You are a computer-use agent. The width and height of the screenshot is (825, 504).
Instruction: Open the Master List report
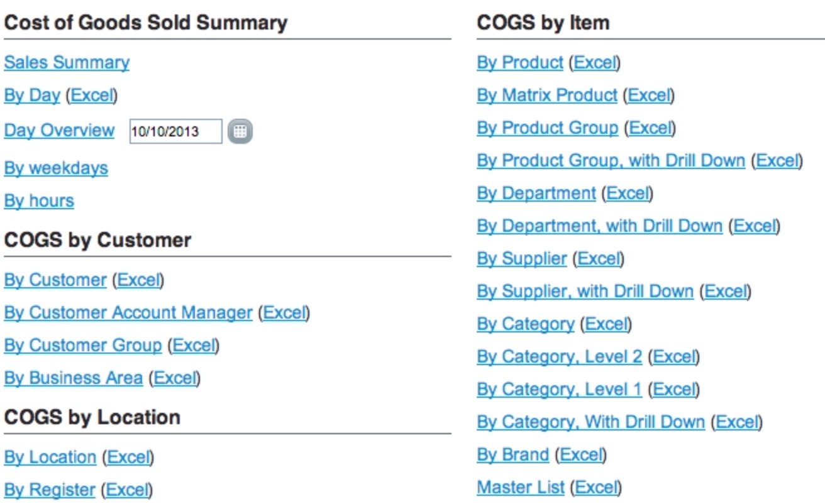[521, 488]
